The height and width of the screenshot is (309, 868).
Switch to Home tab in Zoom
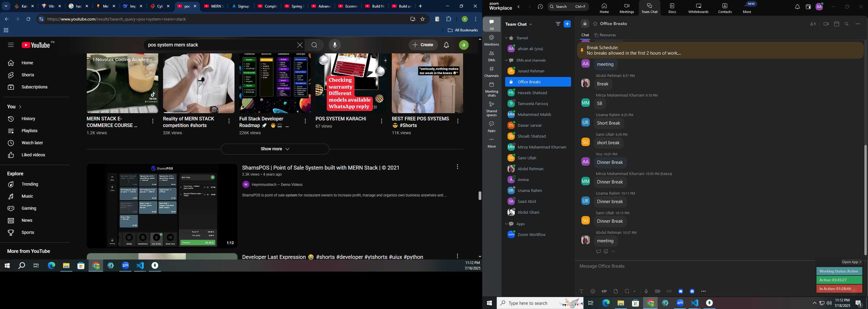click(604, 8)
